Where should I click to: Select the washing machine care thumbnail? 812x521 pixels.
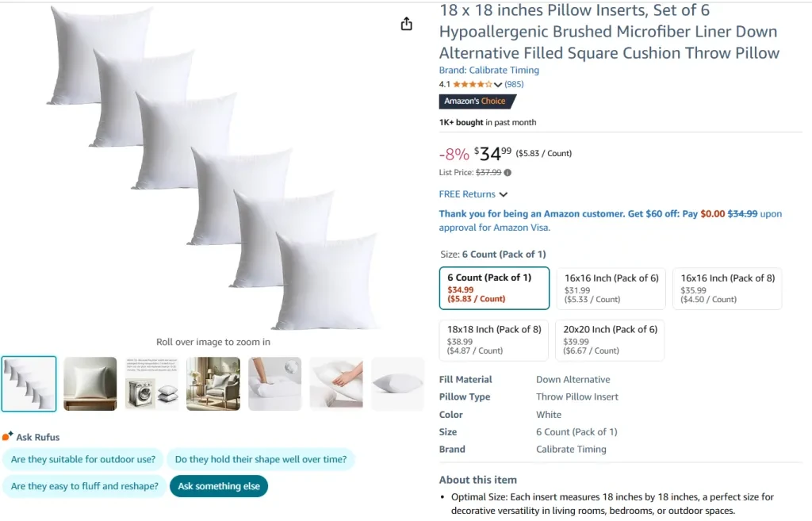click(x=151, y=384)
